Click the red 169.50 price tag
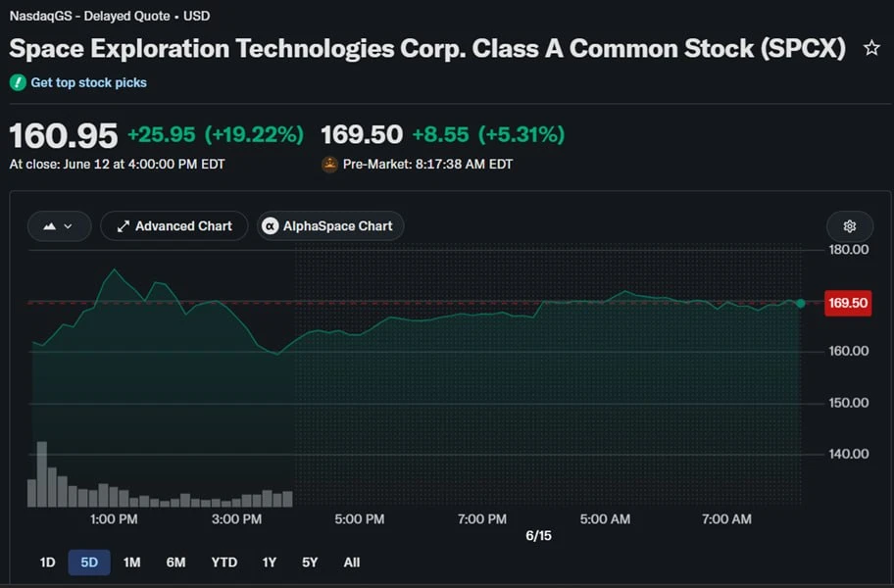The image size is (894, 588). 848,303
